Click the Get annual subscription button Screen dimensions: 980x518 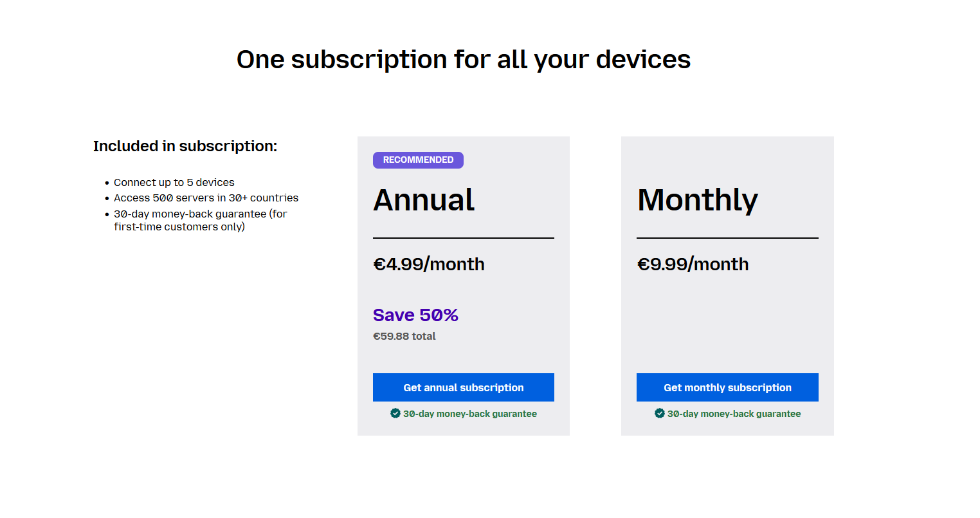(463, 387)
